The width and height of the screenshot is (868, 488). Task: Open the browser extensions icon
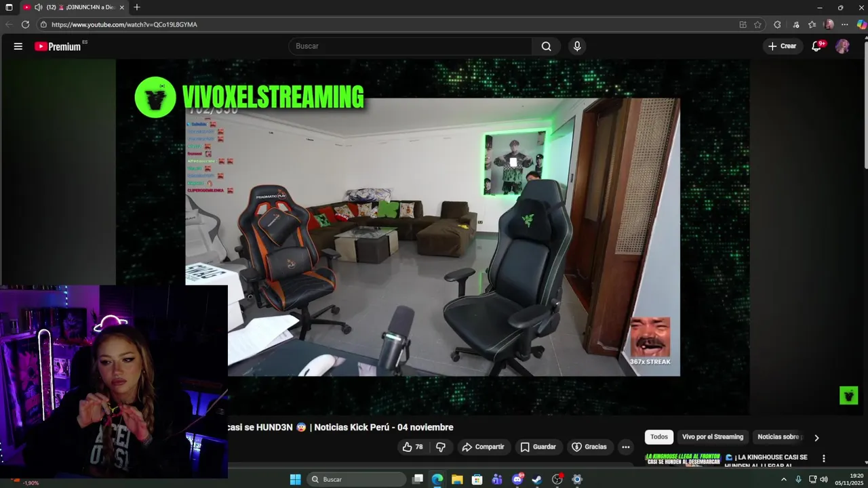click(x=777, y=24)
